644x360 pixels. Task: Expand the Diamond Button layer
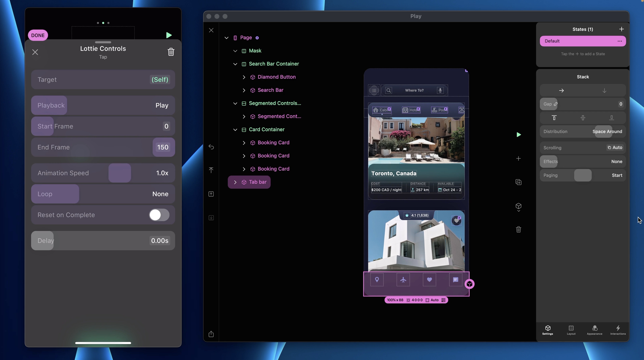tap(244, 77)
